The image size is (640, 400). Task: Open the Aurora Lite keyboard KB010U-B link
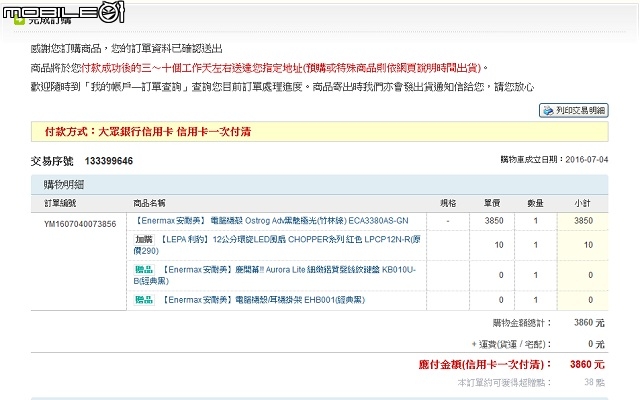click(x=274, y=275)
